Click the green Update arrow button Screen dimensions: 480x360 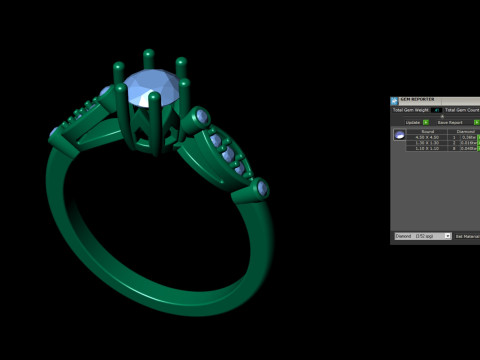(x=426, y=122)
